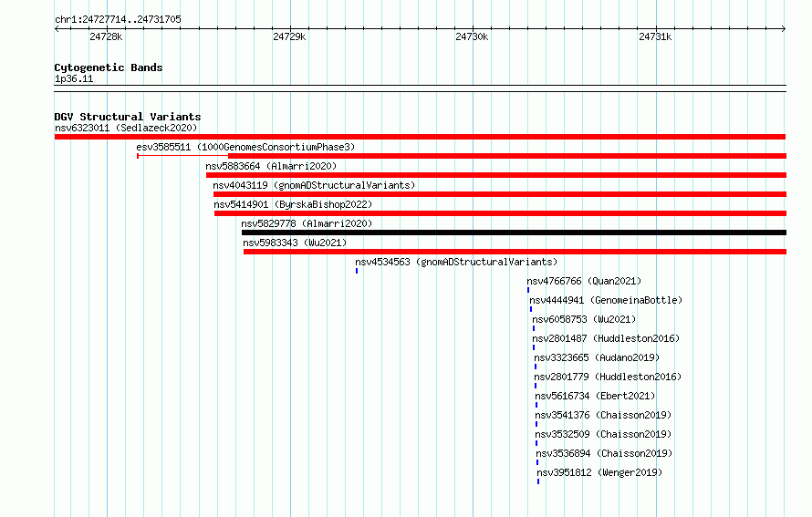Image resolution: width=812 pixels, height=517 pixels.
Task: Open nsv2801779 (Huddleston2016) label
Action: coord(608,377)
